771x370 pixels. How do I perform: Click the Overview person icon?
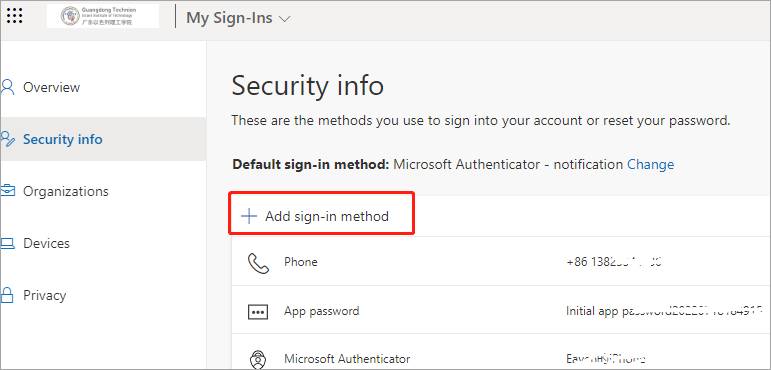point(8,87)
